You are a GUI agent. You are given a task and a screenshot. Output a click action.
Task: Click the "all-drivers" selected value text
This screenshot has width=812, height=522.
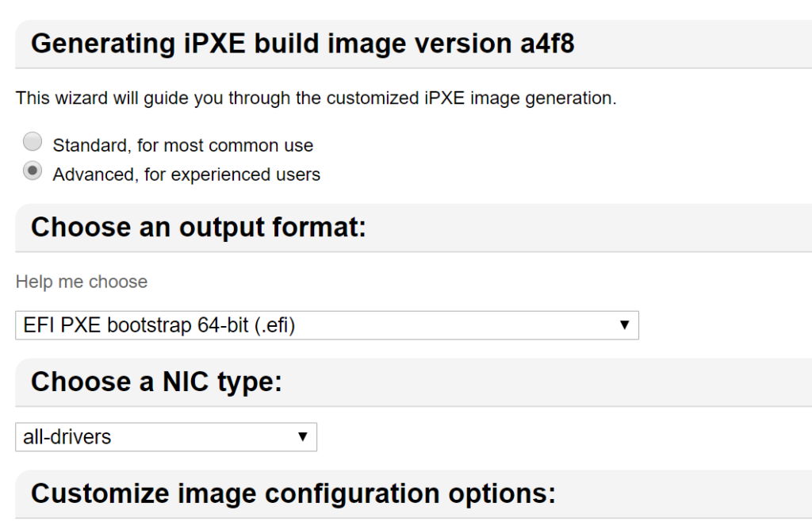click(67, 437)
